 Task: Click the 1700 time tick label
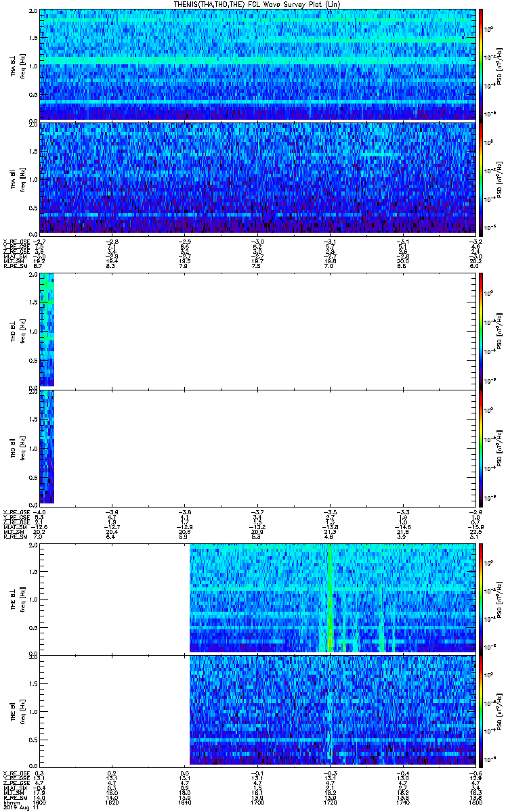coord(257,801)
